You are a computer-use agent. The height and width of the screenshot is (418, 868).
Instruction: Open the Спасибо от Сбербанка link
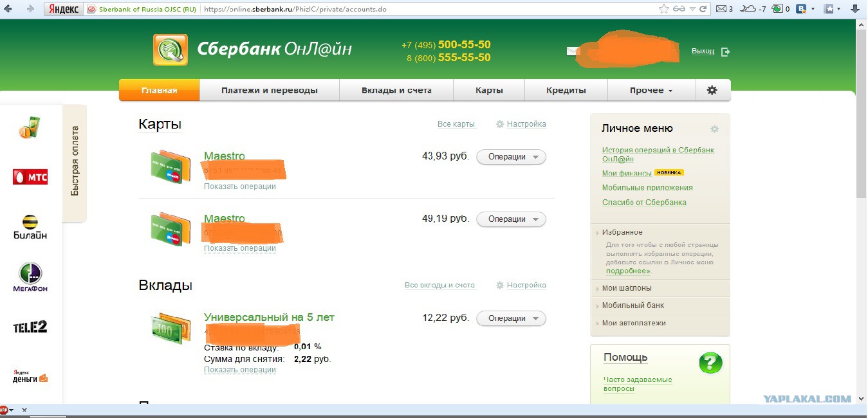(x=644, y=203)
